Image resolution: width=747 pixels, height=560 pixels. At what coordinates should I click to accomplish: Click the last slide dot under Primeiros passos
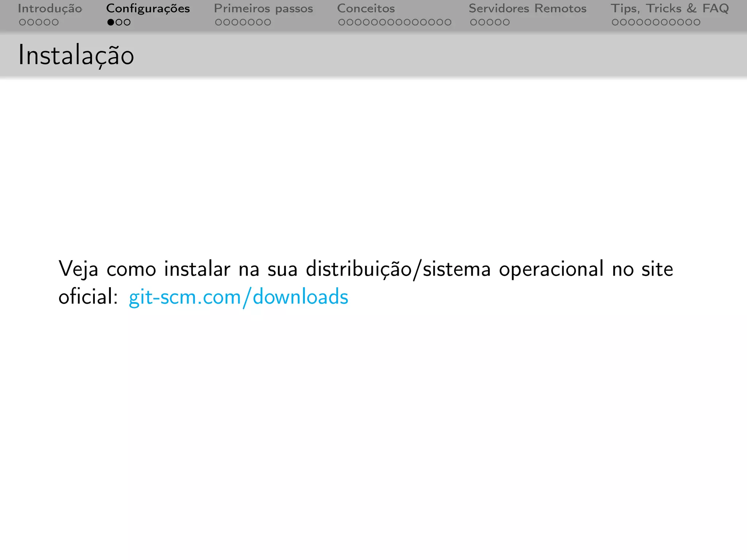click(267, 22)
